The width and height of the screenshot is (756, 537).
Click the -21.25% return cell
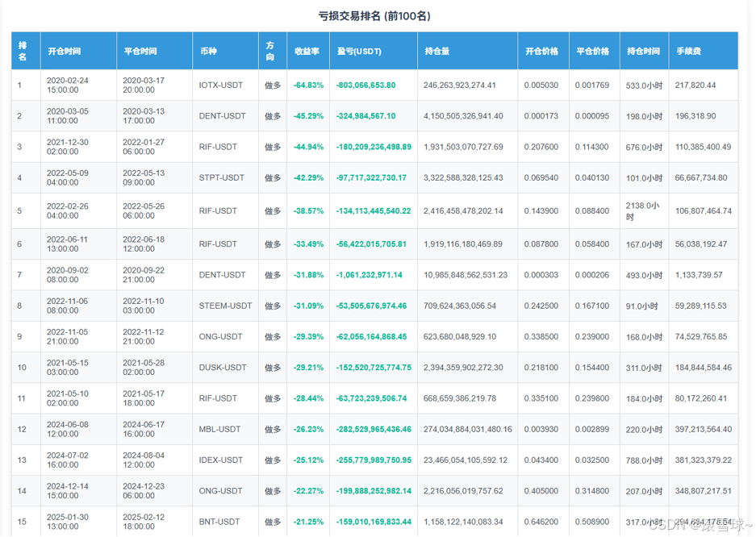point(308,522)
